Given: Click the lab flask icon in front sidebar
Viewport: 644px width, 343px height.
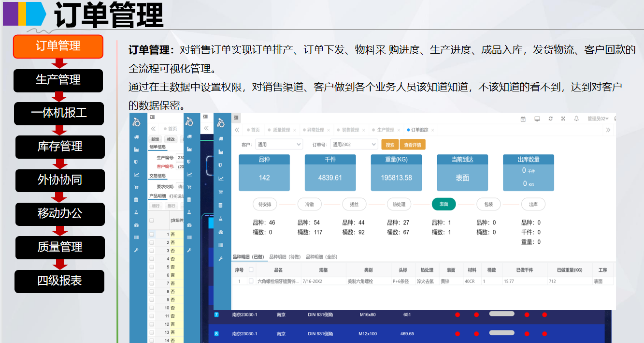Looking at the screenshot, I should 221,219.
